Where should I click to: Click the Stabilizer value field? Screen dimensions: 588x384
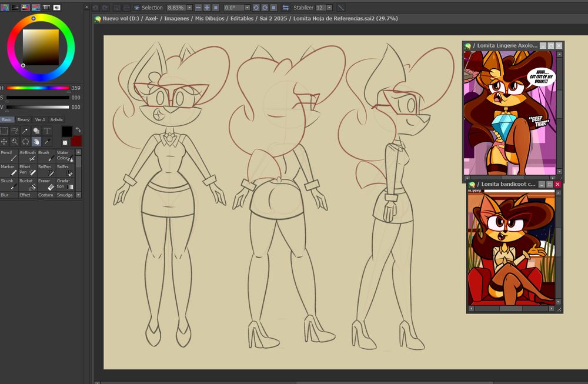pos(320,8)
